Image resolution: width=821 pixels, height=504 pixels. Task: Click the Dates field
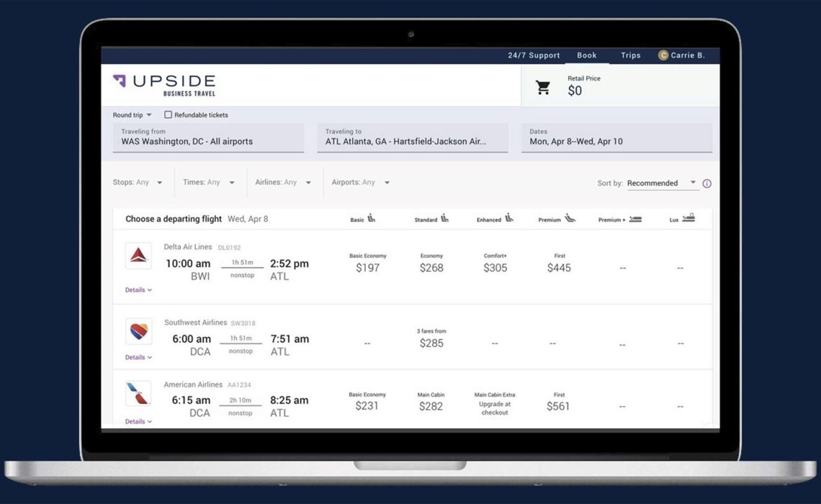(x=616, y=138)
